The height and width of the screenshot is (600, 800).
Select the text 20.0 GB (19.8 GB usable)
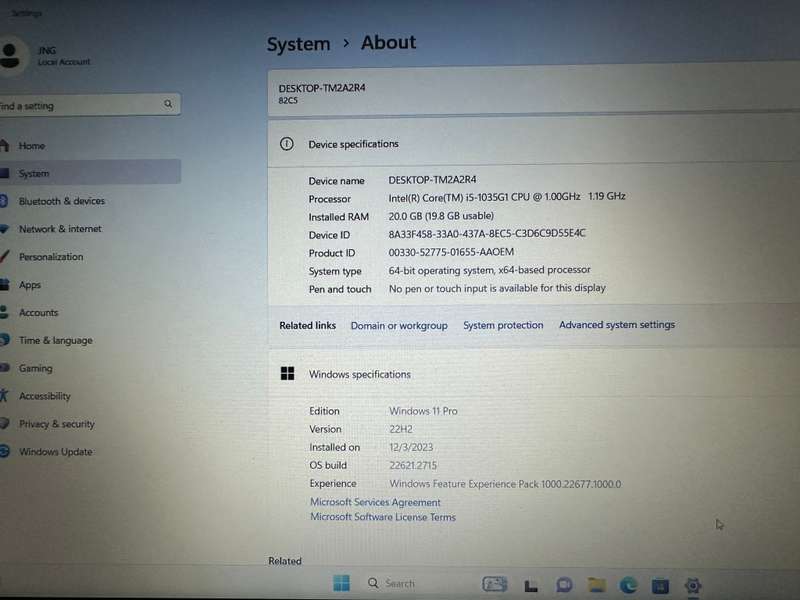(441, 216)
